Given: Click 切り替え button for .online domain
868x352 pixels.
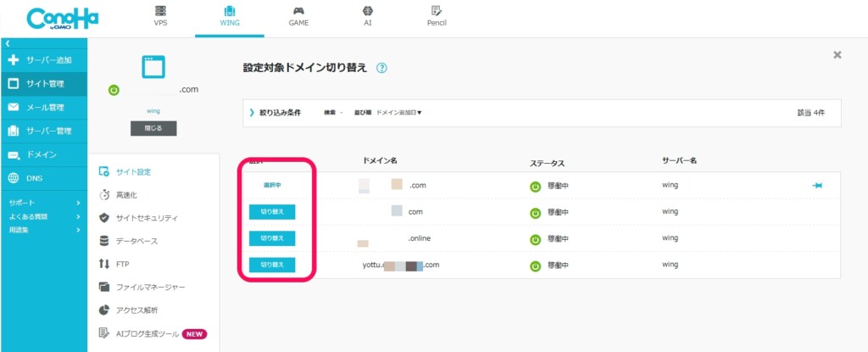Looking at the screenshot, I should coord(272,238).
